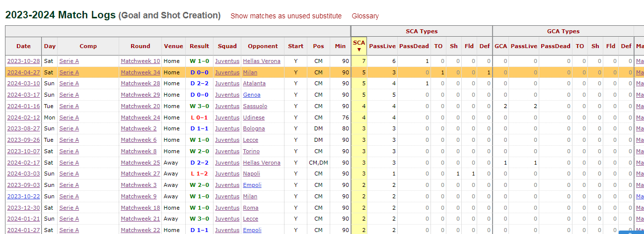Sort the table by the SCA column
644x234 pixels.
coord(358,46)
